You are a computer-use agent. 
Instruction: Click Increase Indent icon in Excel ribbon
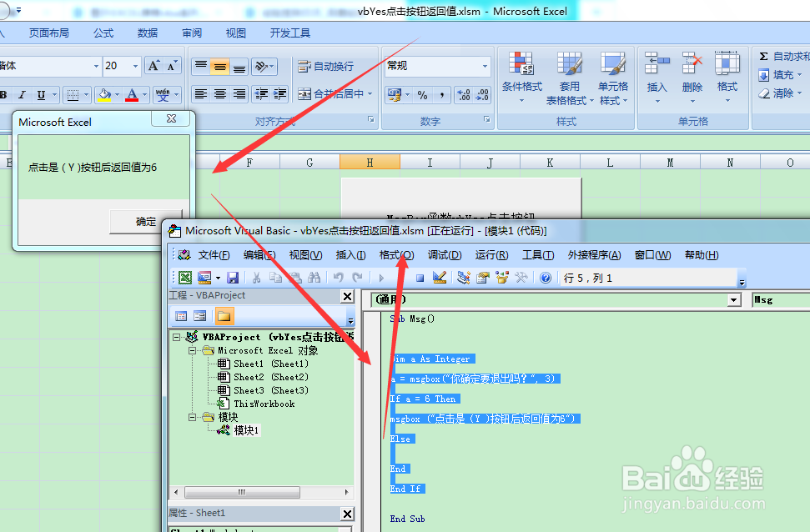pos(280,94)
